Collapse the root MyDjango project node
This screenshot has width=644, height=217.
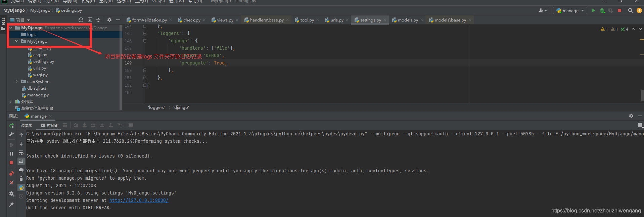pos(11,28)
